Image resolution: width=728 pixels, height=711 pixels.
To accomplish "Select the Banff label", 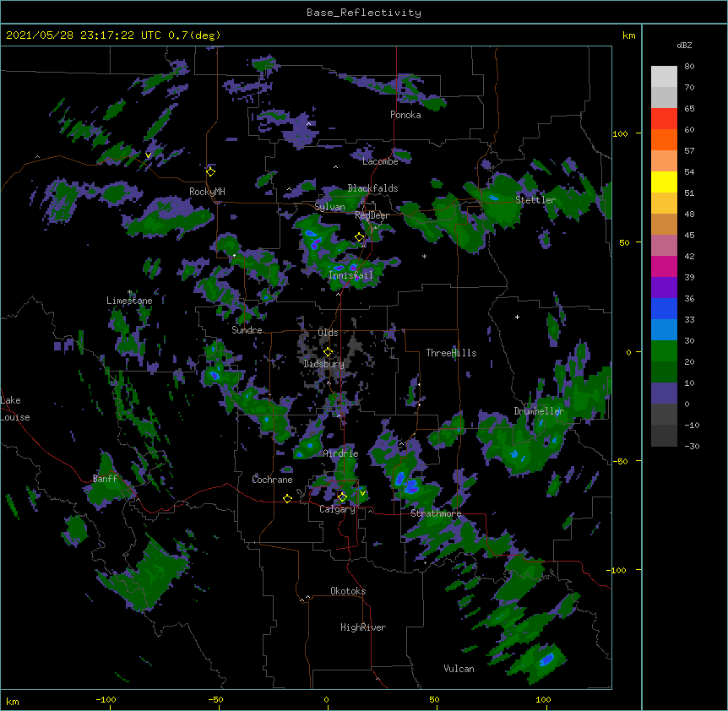I will [x=105, y=479].
